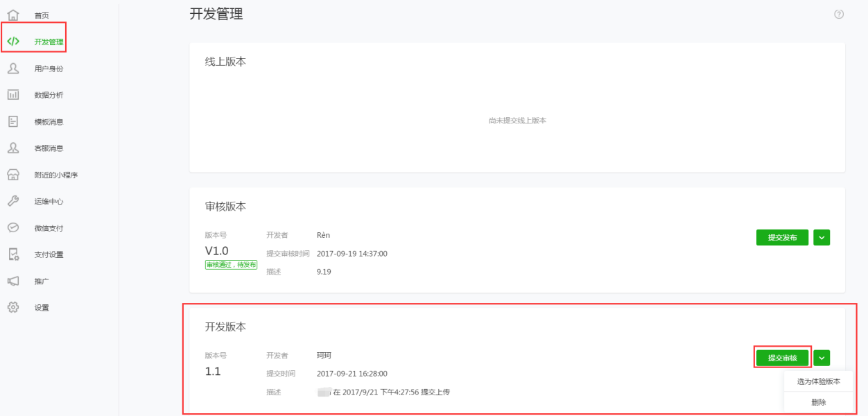Viewport: 868px width, 416px height.
Task: Click the 模板消息 document icon
Action: (x=12, y=121)
